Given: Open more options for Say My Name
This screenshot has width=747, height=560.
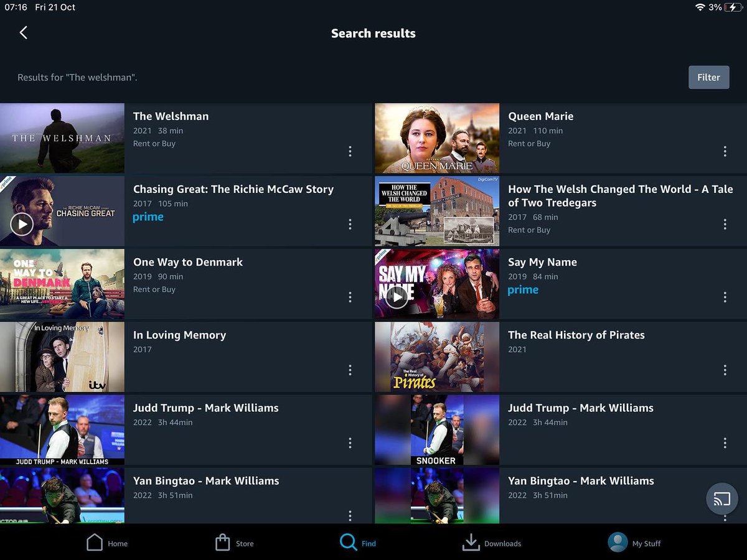Looking at the screenshot, I should pos(725,297).
